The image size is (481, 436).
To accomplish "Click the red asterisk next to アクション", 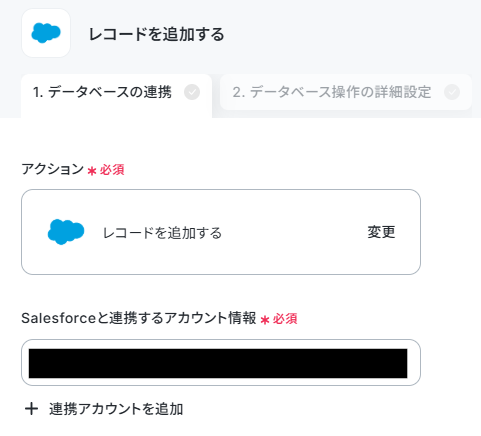I will [92, 171].
